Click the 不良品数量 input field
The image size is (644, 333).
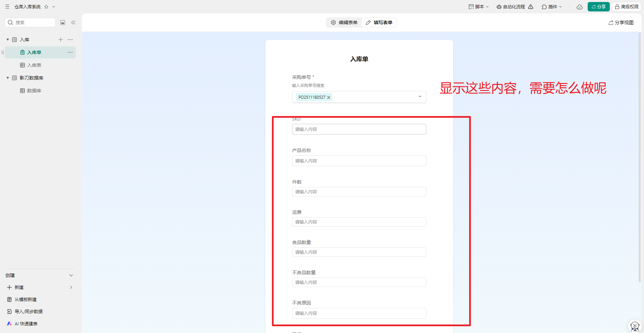359,282
